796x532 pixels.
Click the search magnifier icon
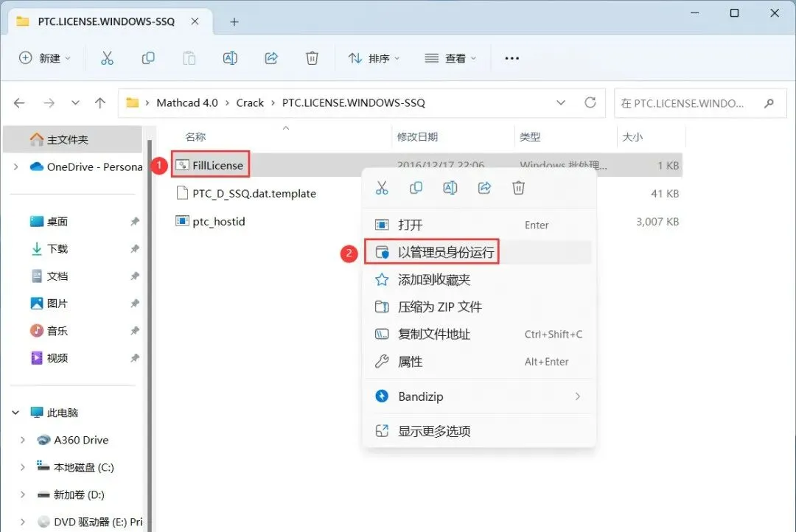pos(769,103)
